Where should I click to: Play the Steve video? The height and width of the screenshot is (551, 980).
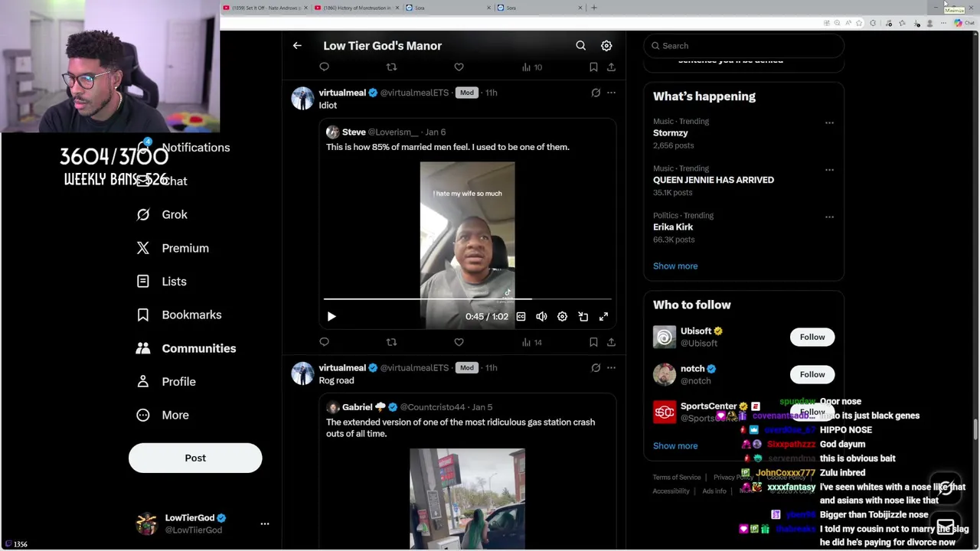332,316
